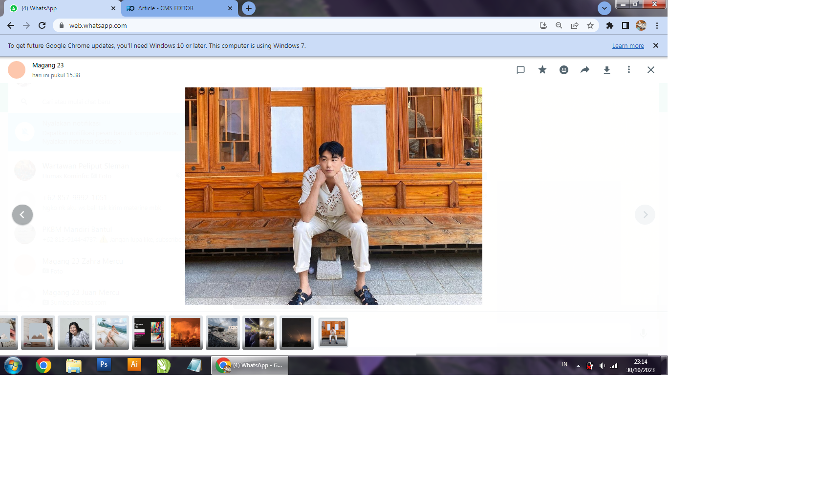Select the Magang 23 sender avatar
Viewport: 820px width, 504px height.
(17, 70)
